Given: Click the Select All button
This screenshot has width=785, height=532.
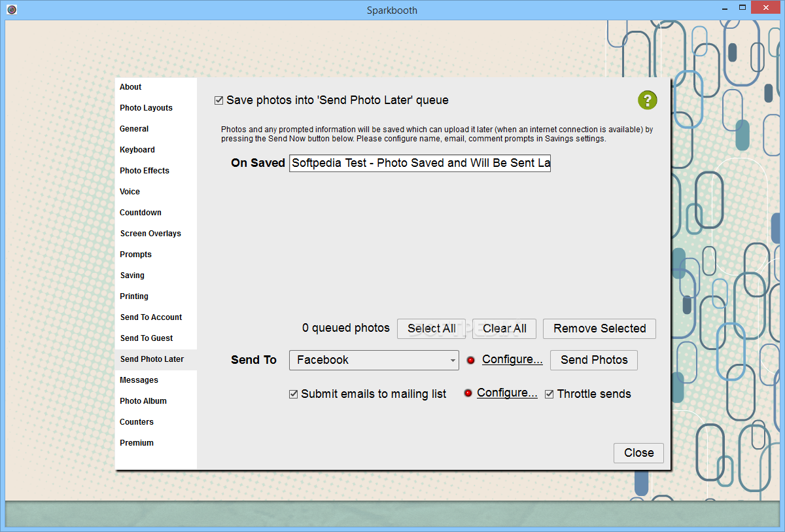Looking at the screenshot, I should coord(432,328).
